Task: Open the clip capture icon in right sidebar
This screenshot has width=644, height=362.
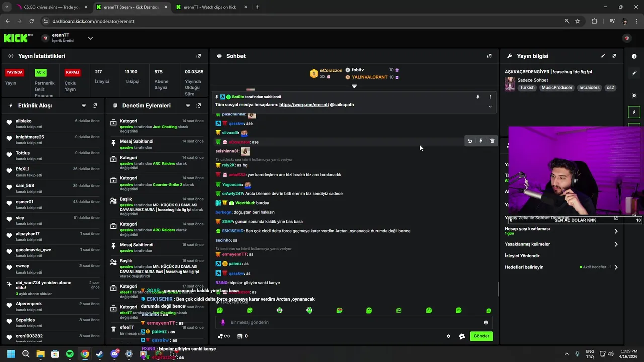Action: click(634, 95)
